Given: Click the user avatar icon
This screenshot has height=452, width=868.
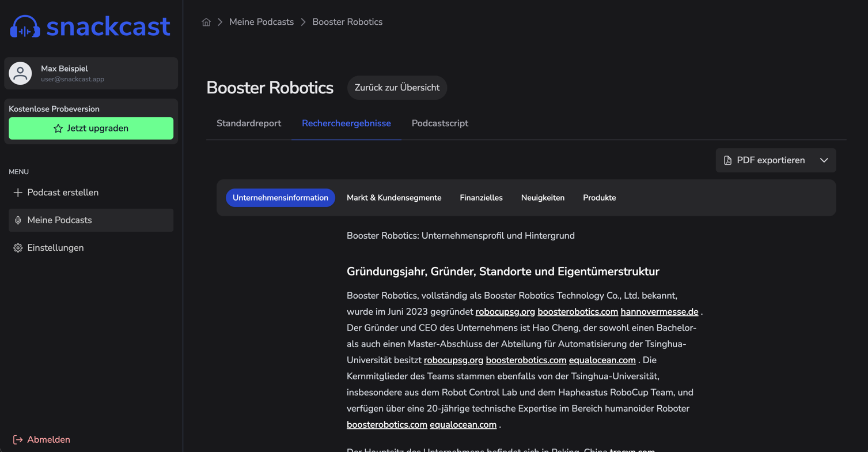Looking at the screenshot, I should (21, 73).
